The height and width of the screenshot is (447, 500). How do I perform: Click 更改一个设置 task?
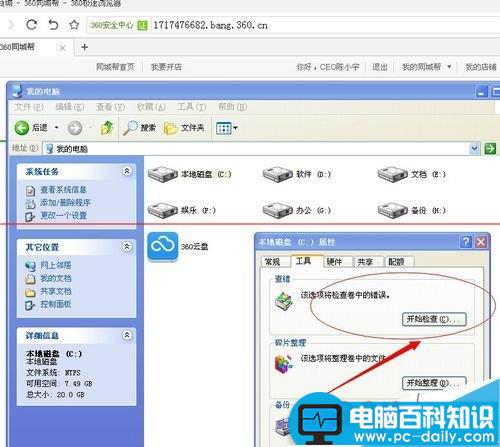(63, 215)
